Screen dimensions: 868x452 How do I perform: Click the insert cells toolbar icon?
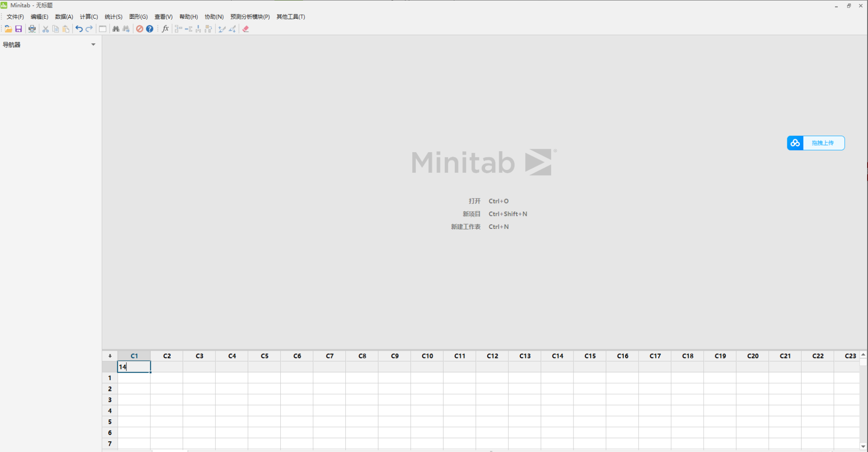coord(179,29)
